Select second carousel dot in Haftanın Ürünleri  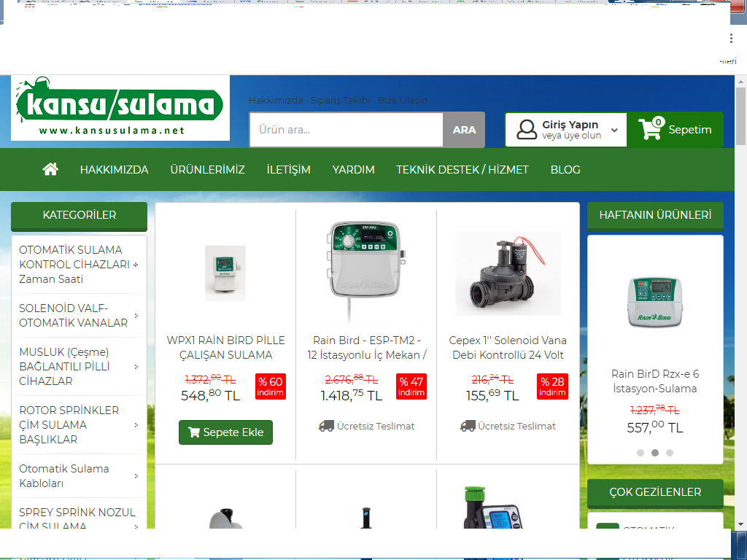[x=655, y=453]
